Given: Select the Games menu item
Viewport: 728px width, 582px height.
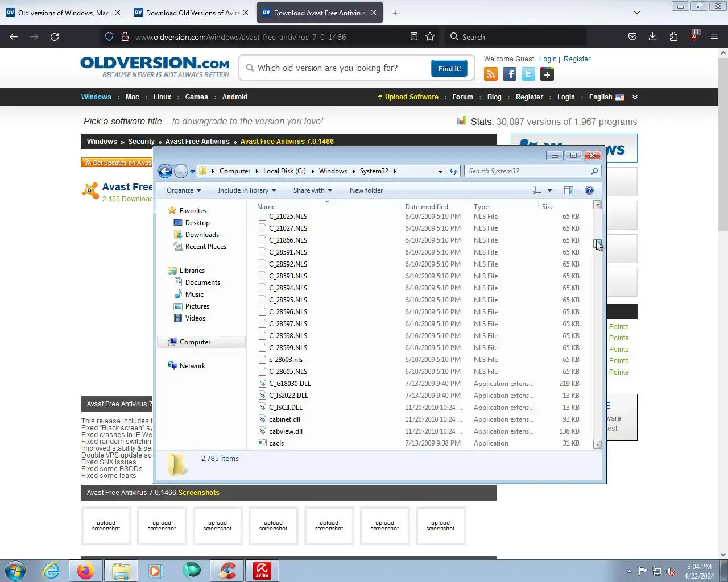Looking at the screenshot, I should (196, 97).
